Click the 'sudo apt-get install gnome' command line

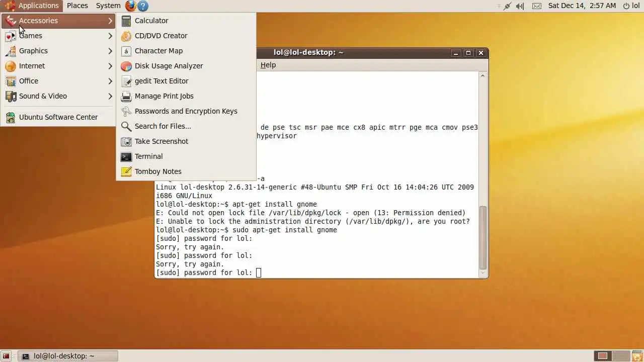pyautogui.click(x=247, y=230)
